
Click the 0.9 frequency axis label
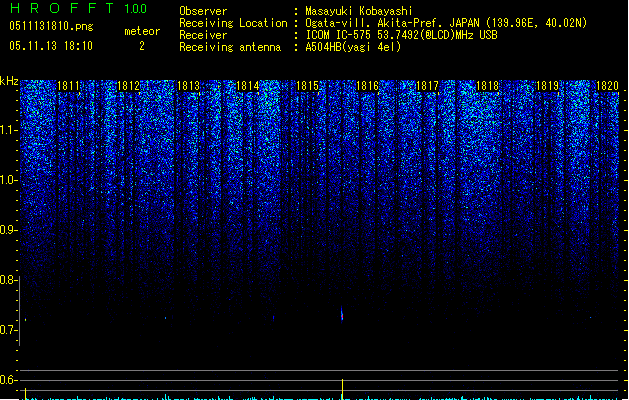(x=9, y=230)
